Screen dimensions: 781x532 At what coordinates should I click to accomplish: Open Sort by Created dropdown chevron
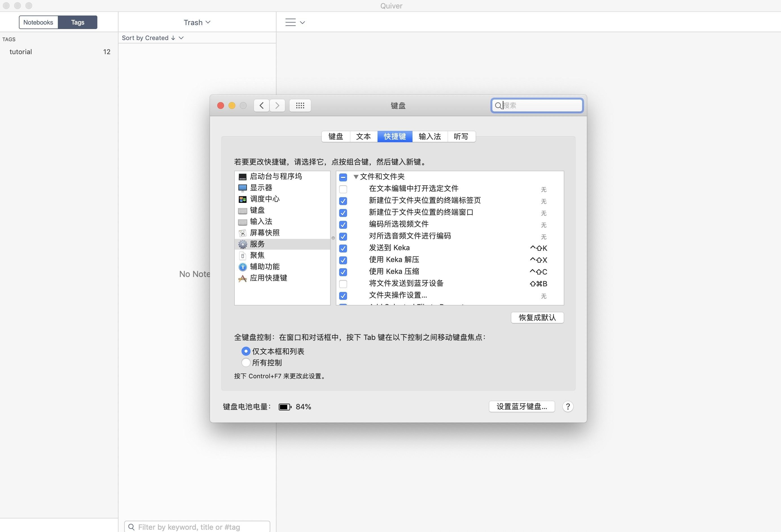(181, 38)
